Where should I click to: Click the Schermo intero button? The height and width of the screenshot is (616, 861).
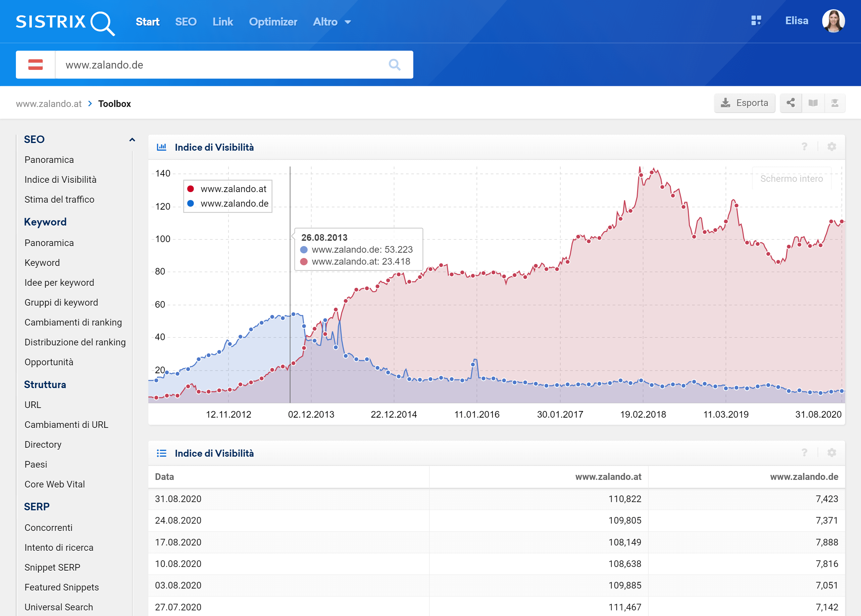pos(791,178)
